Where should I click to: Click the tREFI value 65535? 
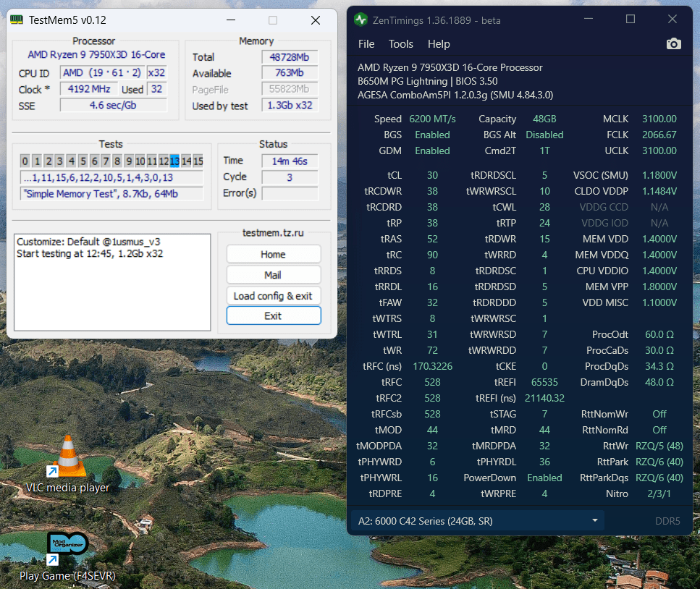pyautogui.click(x=544, y=382)
